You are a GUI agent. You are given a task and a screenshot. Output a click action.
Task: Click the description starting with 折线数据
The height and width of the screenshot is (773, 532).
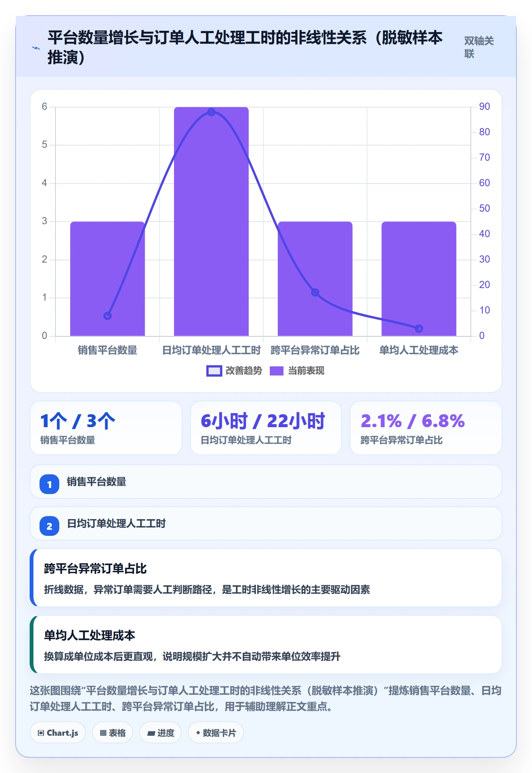tap(207, 589)
